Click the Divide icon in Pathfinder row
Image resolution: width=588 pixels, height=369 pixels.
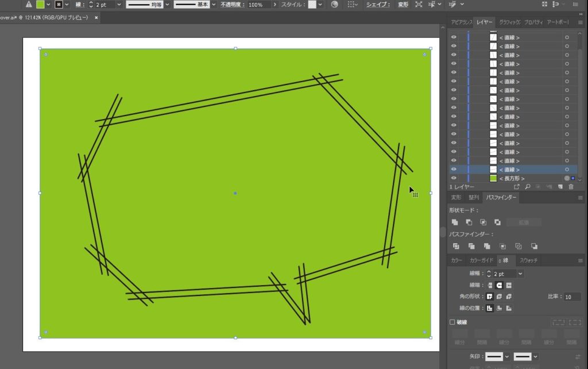(x=456, y=246)
